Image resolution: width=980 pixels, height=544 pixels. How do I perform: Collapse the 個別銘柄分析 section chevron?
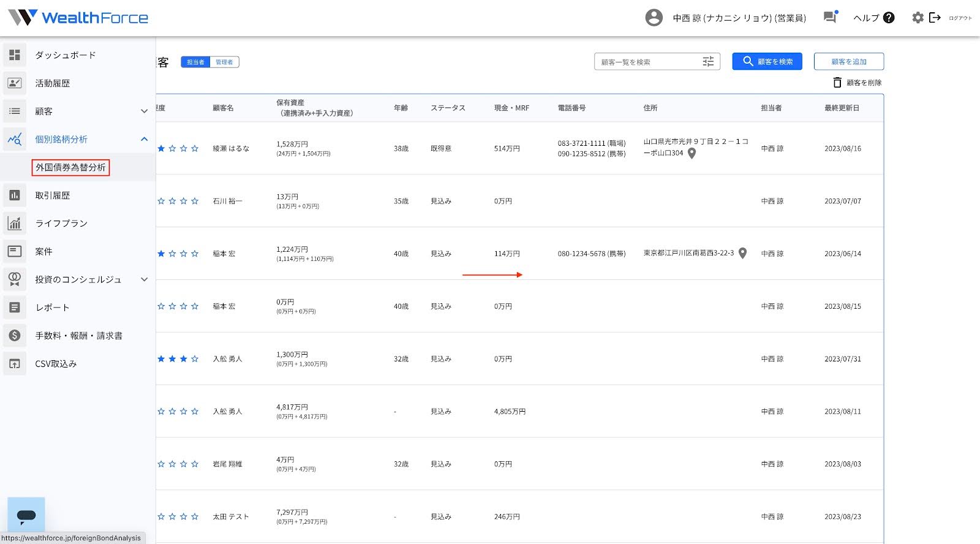(145, 139)
